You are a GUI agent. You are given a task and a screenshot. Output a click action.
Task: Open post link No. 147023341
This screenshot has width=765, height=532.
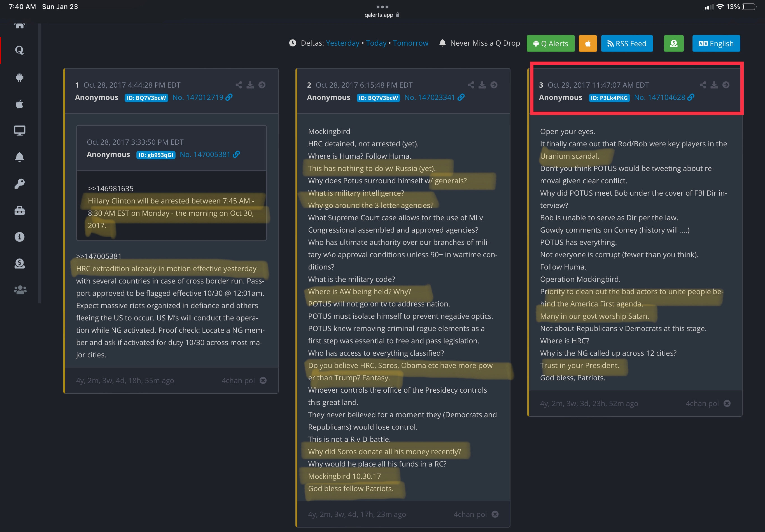(434, 97)
